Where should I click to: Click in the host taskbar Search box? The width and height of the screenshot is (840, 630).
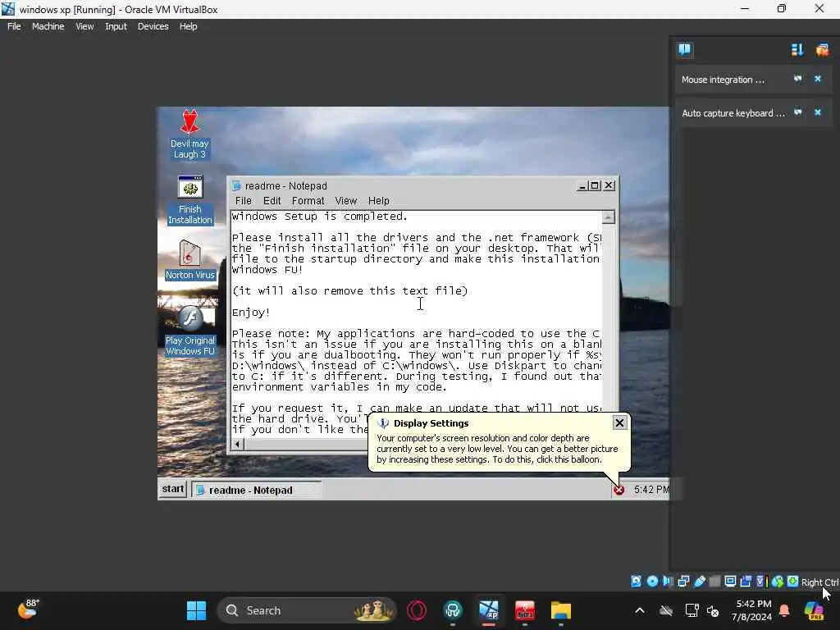(307, 610)
